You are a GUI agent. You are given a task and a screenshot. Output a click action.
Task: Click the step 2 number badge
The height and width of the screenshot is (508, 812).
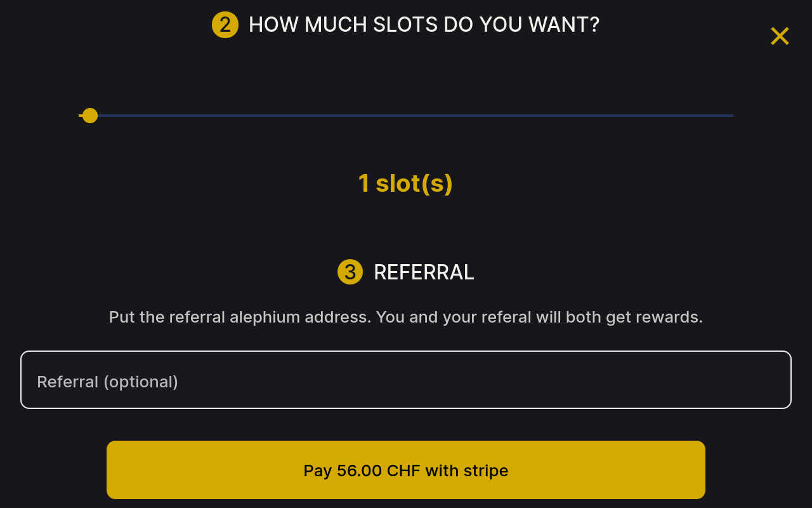(225, 25)
